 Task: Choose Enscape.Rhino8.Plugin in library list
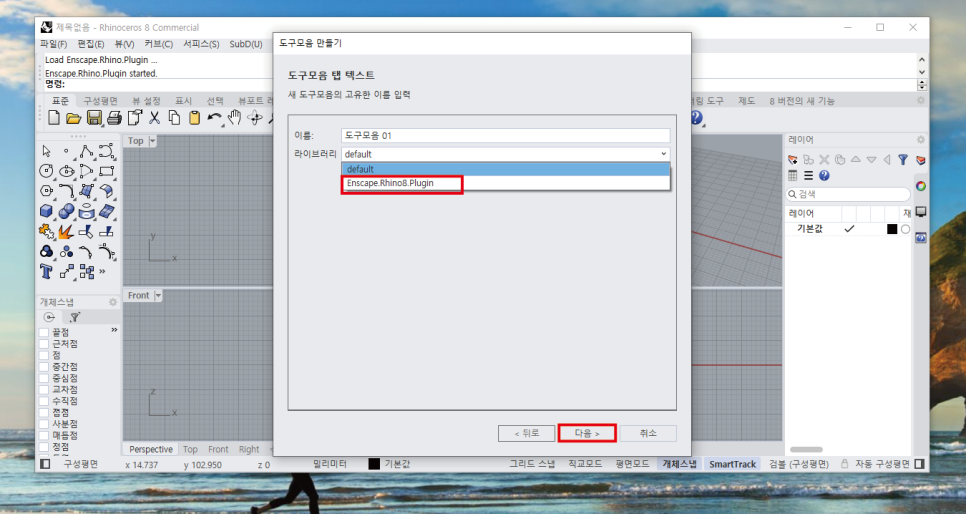tap(505, 183)
